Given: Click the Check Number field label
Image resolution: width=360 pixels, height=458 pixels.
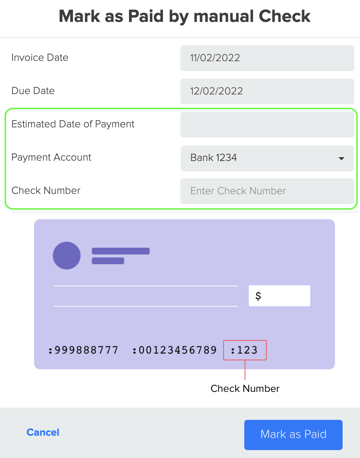Looking at the screenshot, I should click(x=46, y=190).
